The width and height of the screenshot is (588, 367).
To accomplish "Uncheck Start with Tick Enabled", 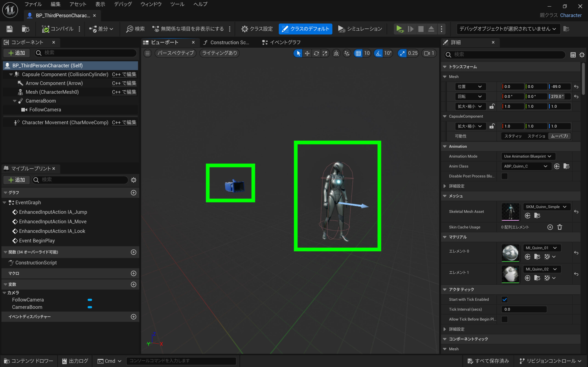I will 504,299.
